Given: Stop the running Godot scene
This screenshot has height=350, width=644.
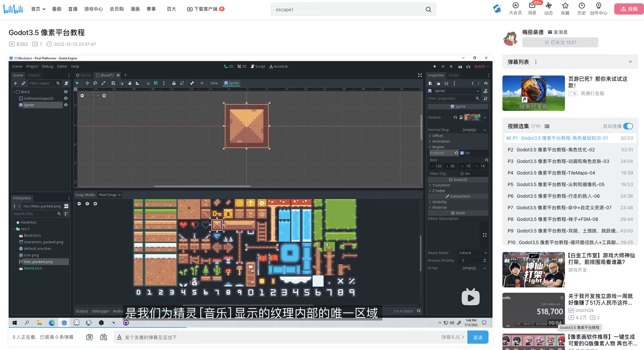Looking at the screenshot, I should (x=451, y=66).
